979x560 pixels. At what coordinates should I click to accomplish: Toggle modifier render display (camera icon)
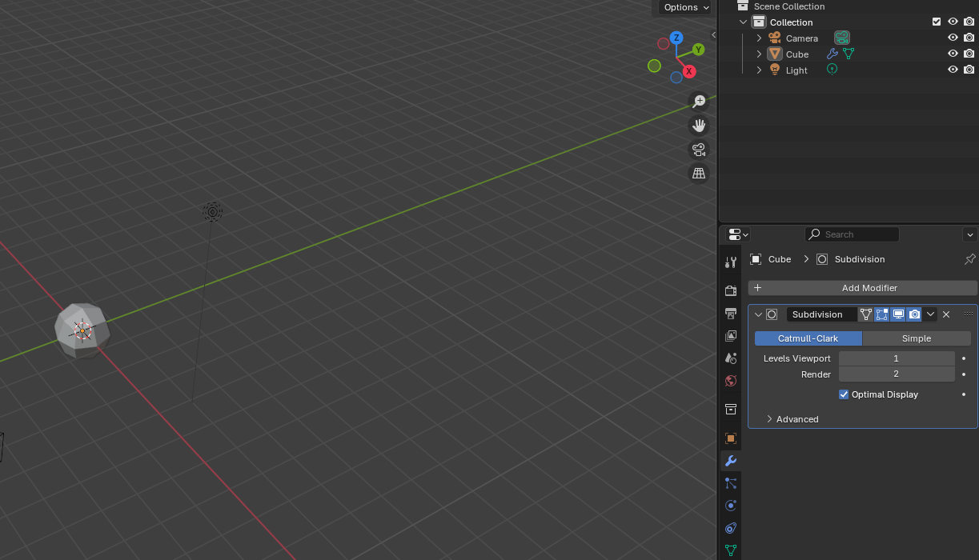[914, 314]
